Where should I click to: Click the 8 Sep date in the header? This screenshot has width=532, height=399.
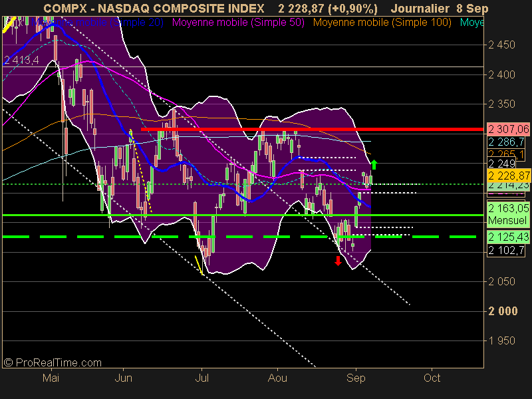pyautogui.click(x=472, y=9)
